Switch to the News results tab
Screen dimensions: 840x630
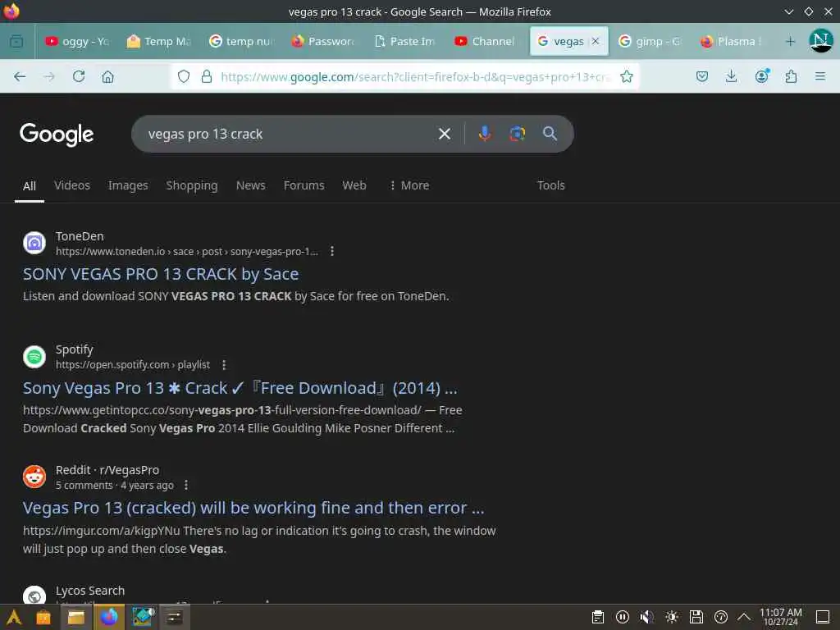[251, 185]
